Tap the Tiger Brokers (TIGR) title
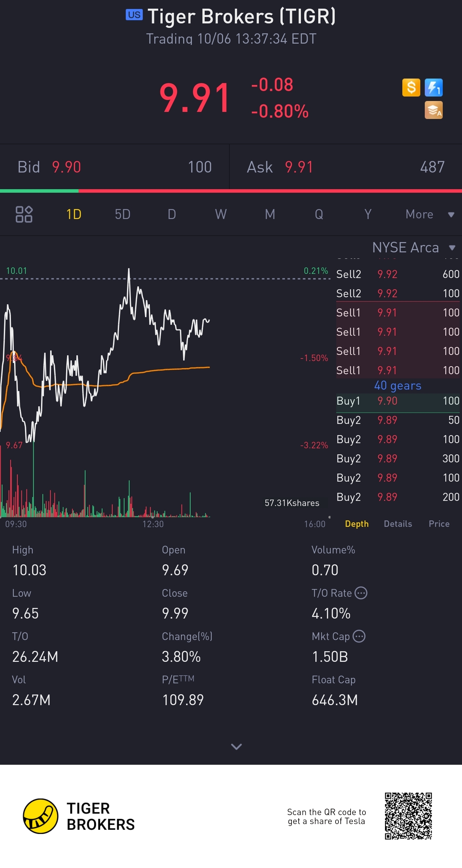The height and width of the screenshot is (868, 462). 242,16
